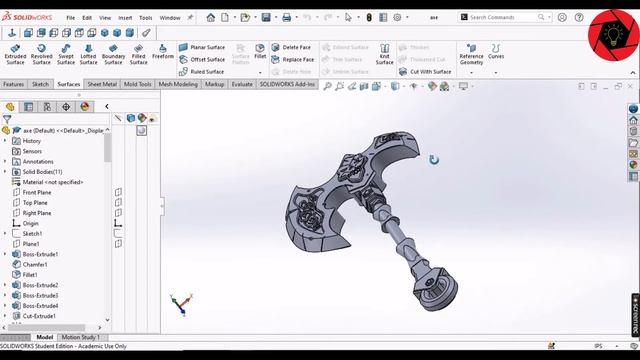
Task: Expand the Solid Bodies(11) folder
Action: pos(5,172)
